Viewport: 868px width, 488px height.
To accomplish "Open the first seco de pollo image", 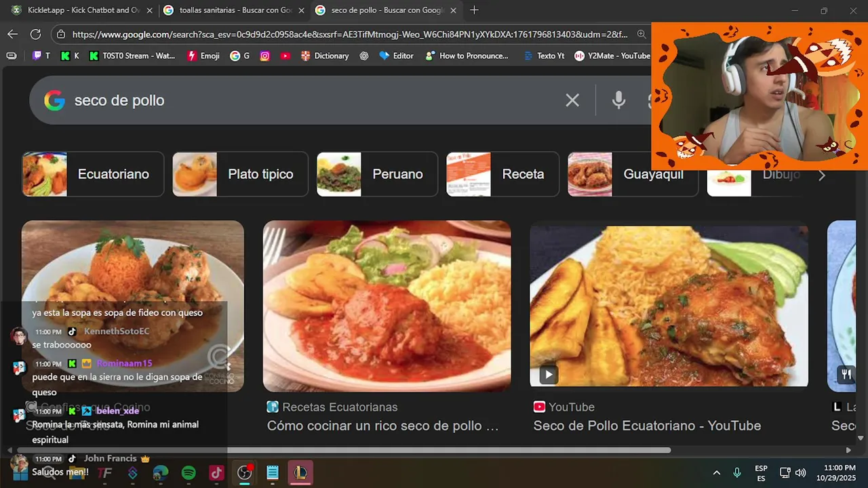I will point(133,306).
